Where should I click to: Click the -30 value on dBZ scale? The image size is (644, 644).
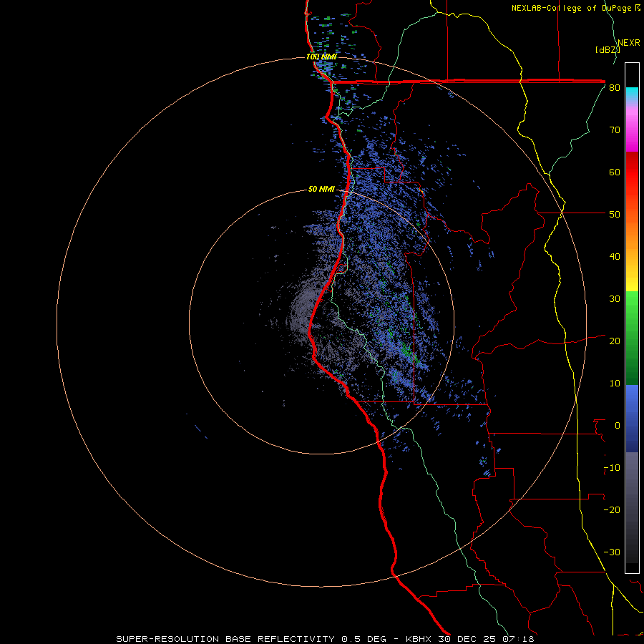click(612, 552)
